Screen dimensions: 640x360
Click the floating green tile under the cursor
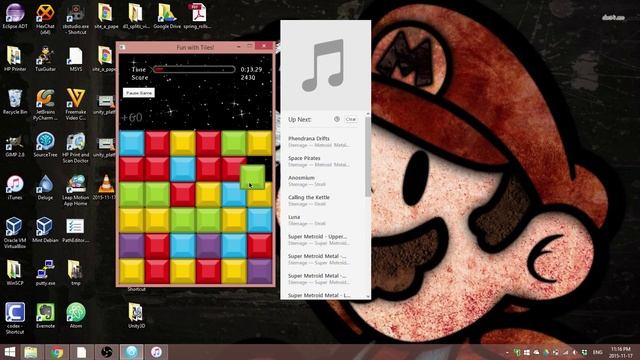[x=252, y=176]
